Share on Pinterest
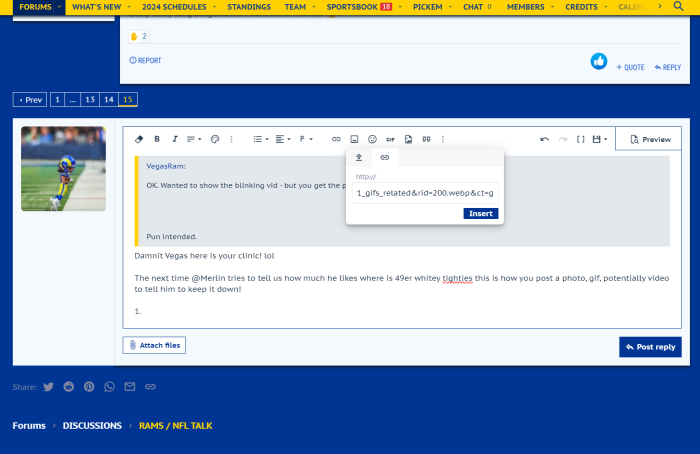This screenshot has width=700, height=454. (89, 387)
